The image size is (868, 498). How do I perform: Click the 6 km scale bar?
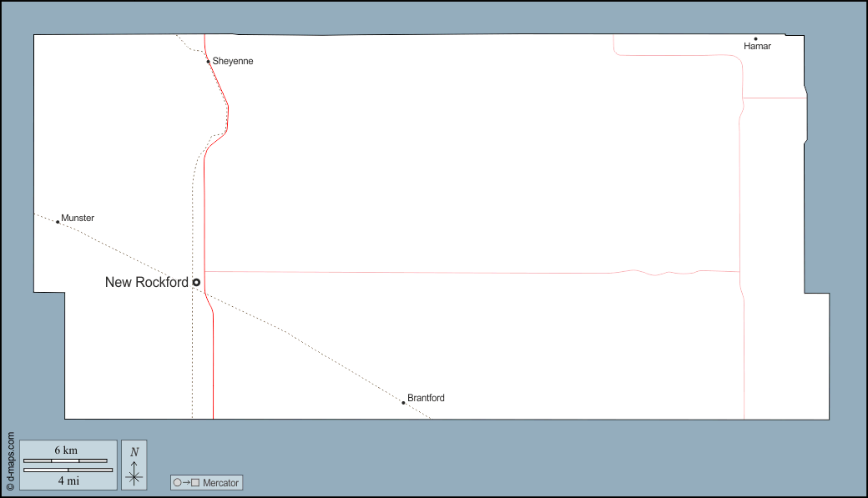coord(65,460)
